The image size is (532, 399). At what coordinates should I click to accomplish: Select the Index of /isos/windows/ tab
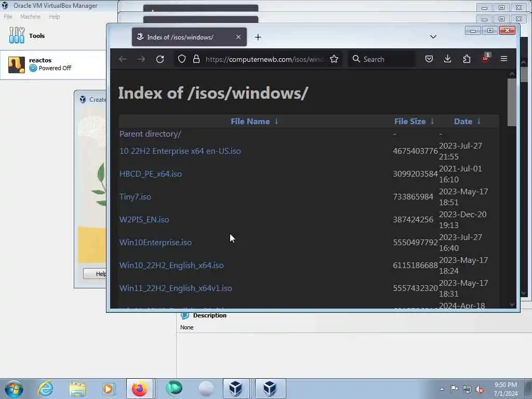pyautogui.click(x=189, y=37)
